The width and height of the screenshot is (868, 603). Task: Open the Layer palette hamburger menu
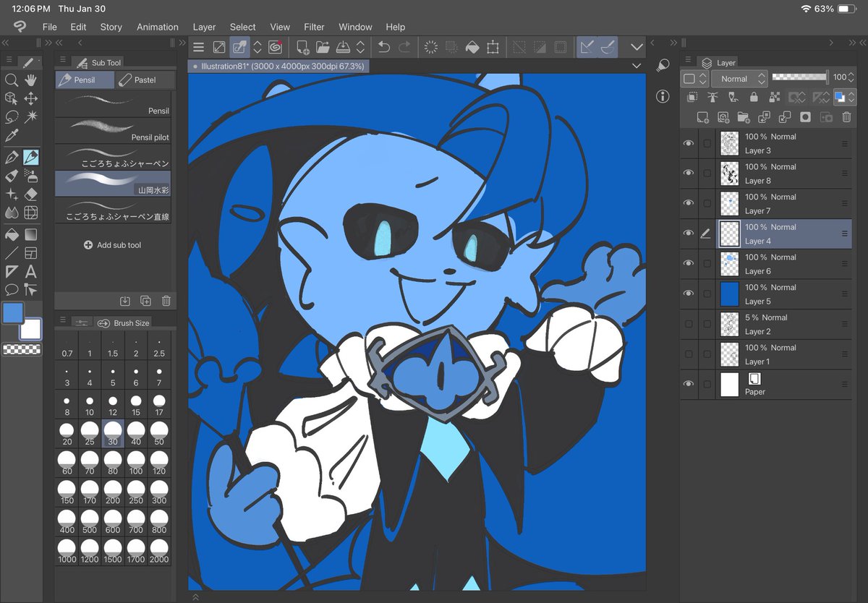click(x=688, y=60)
